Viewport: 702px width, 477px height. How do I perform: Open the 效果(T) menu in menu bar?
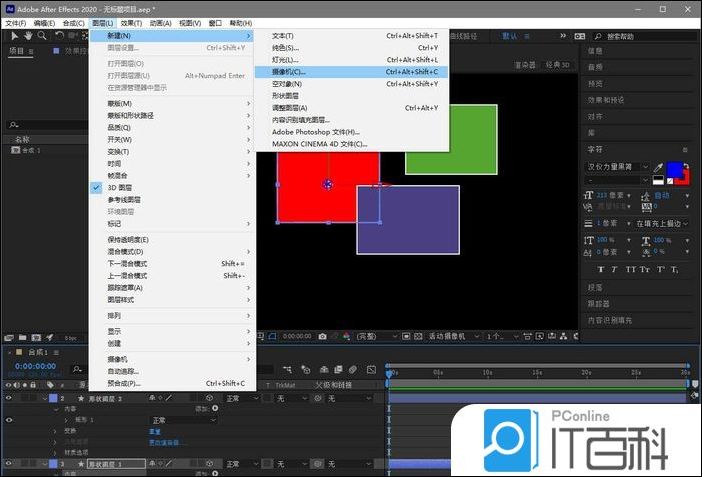pos(131,22)
